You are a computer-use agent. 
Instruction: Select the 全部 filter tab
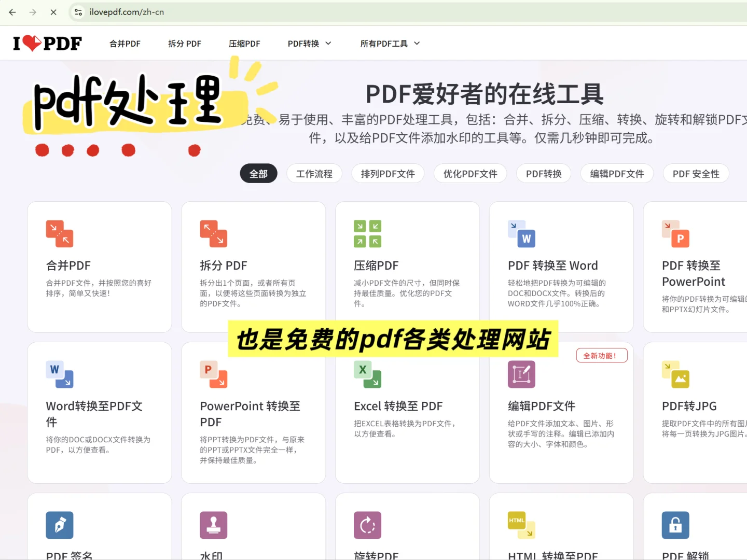258,174
